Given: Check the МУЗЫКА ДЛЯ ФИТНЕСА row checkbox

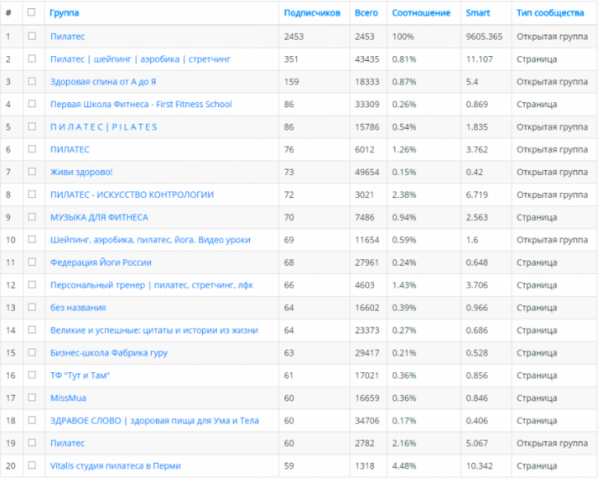Looking at the screenshot, I should (x=32, y=217).
